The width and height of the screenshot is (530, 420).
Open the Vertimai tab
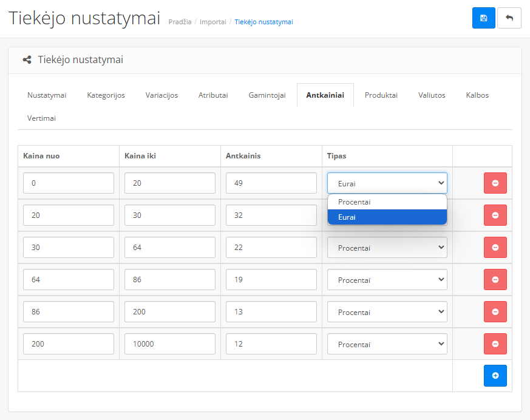click(41, 118)
